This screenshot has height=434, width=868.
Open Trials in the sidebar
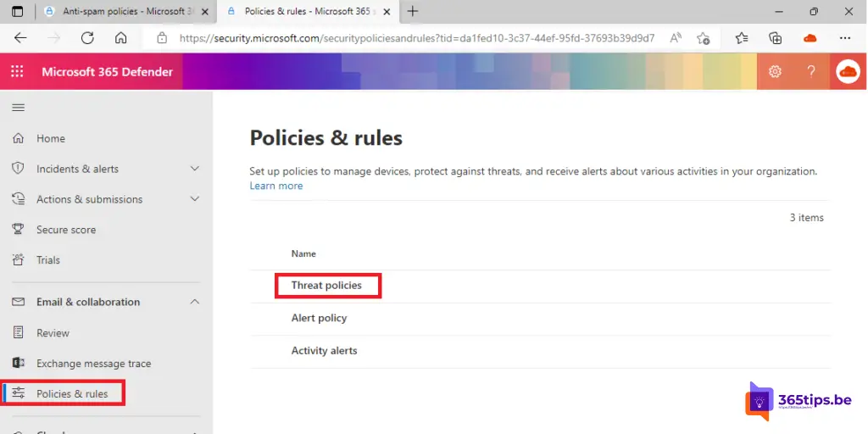48,260
